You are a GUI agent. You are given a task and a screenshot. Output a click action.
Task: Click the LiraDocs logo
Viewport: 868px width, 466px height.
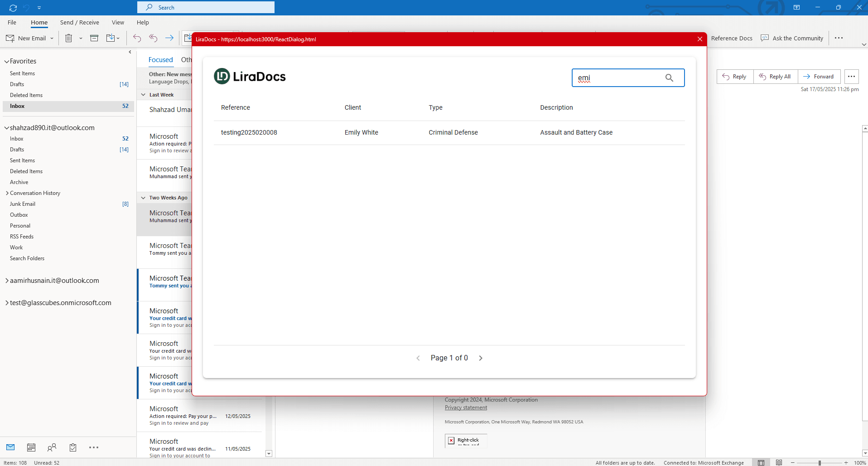tap(250, 76)
